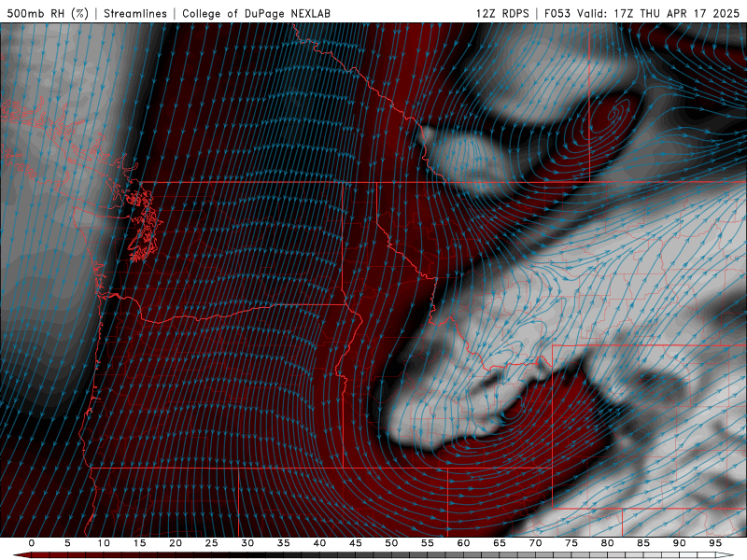Click the colorbar value label 95

coord(715,543)
